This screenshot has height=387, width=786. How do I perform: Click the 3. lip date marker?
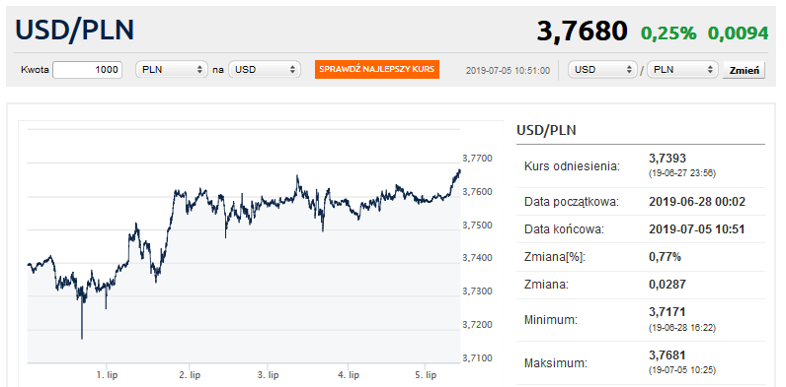[268, 374]
